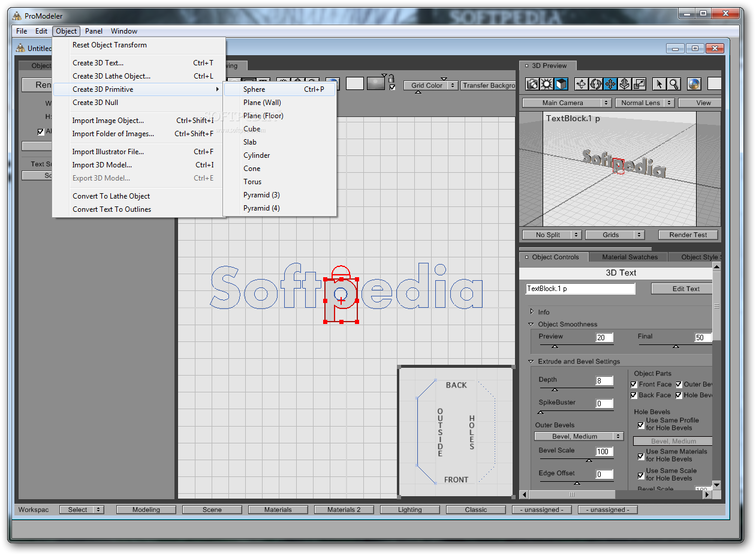
Task: Click the Depth value field showing 8
Action: pyautogui.click(x=604, y=381)
